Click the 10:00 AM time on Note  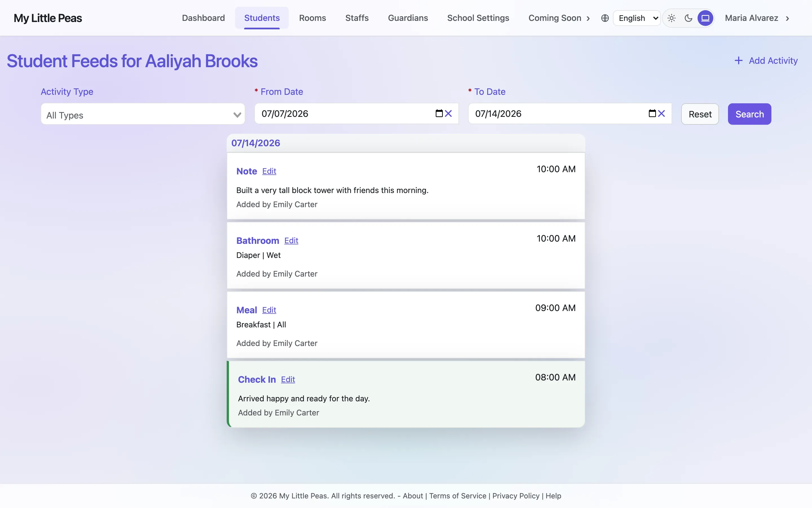(x=556, y=169)
